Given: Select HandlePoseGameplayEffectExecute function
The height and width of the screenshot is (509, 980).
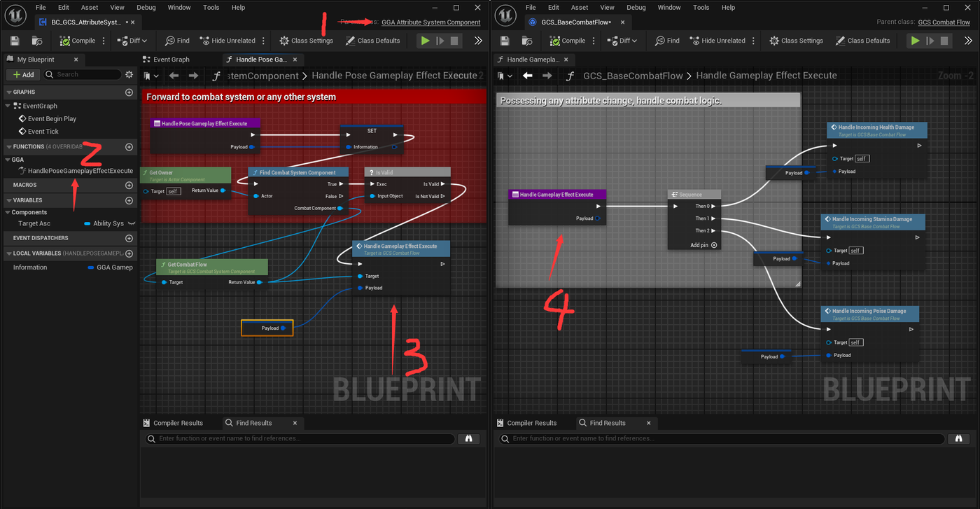Looking at the screenshot, I should click(76, 171).
